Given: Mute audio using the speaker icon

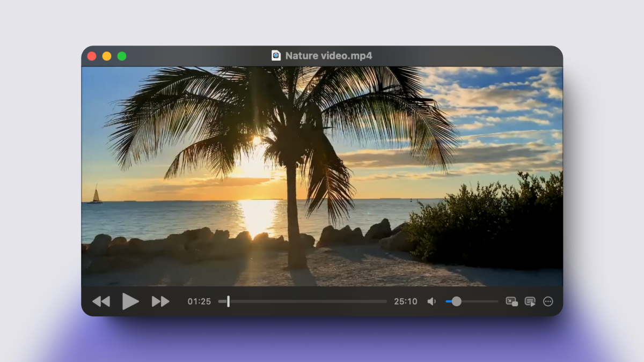Looking at the screenshot, I should click(x=431, y=301).
